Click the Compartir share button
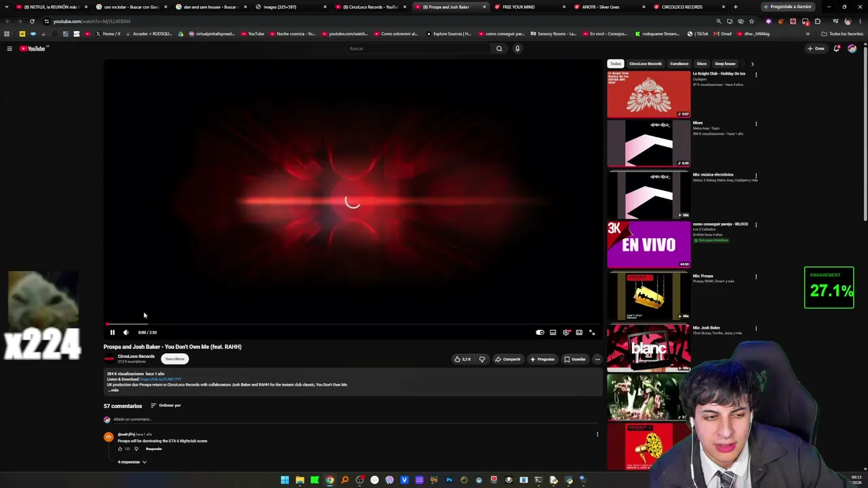The image size is (868, 488). click(508, 359)
